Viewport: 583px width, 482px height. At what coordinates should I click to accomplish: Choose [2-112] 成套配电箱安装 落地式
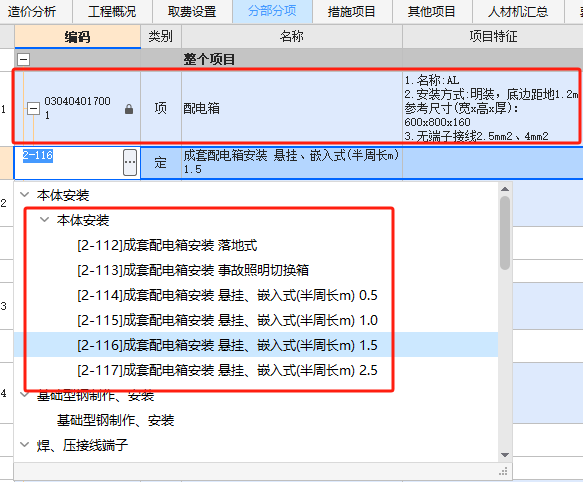pyautogui.click(x=167, y=245)
